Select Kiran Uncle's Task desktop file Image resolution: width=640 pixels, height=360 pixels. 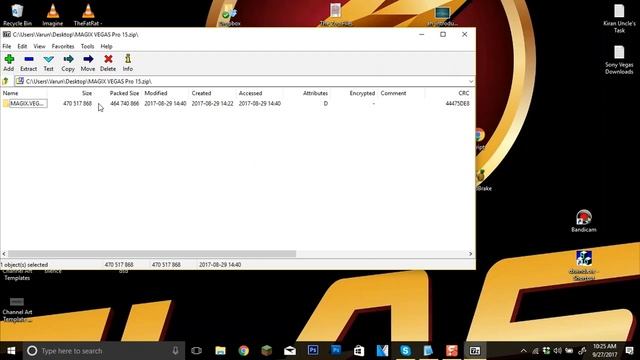[x=619, y=18]
